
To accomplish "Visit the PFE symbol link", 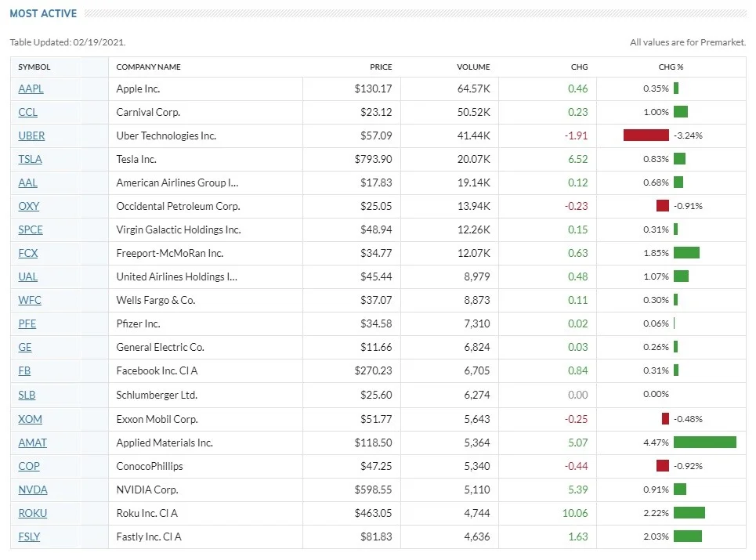I will click(x=27, y=323).
